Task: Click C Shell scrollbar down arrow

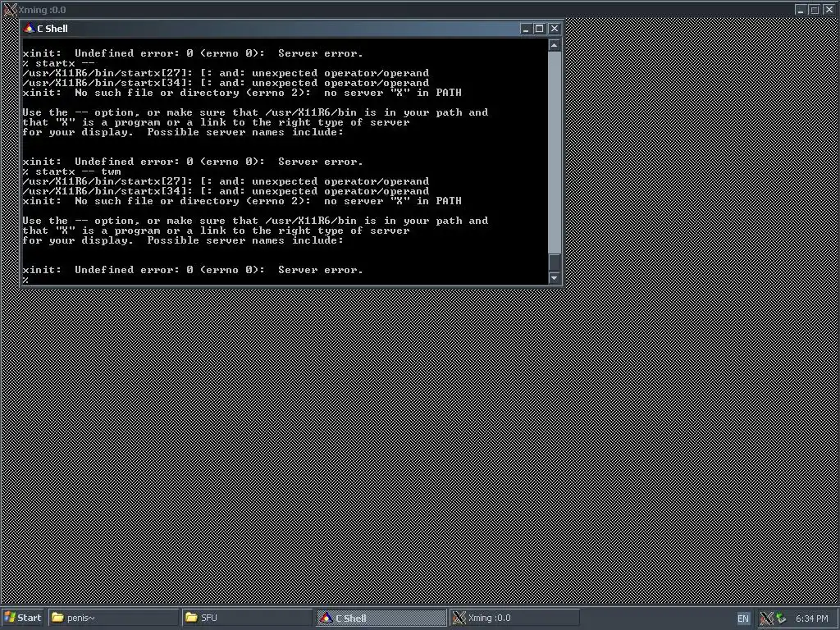Action: [555, 278]
